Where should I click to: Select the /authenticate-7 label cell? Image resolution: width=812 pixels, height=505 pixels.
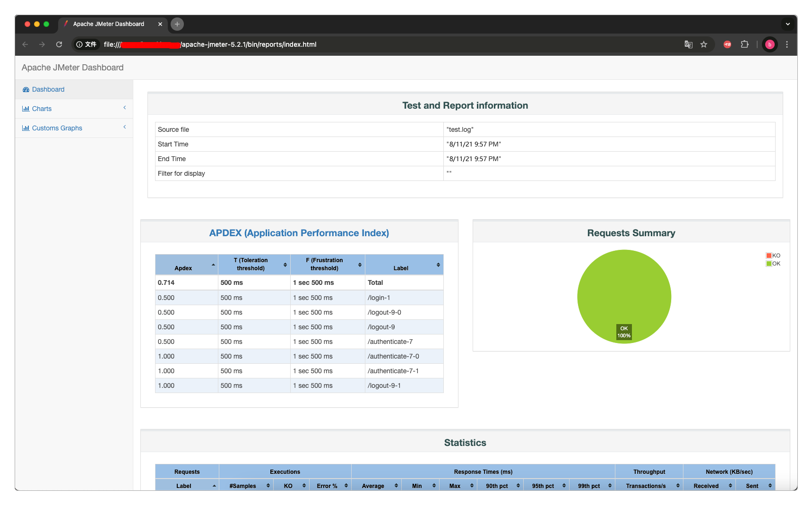click(x=404, y=342)
